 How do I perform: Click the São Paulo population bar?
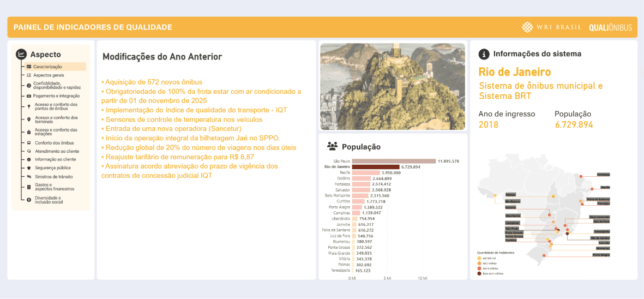coord(394,161)
